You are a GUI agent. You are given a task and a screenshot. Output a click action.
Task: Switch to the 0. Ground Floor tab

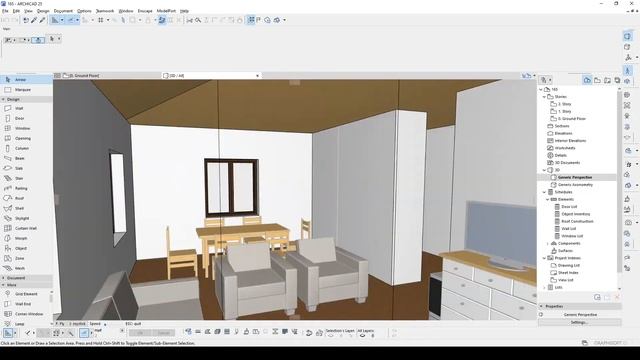(x=107, y=76)
